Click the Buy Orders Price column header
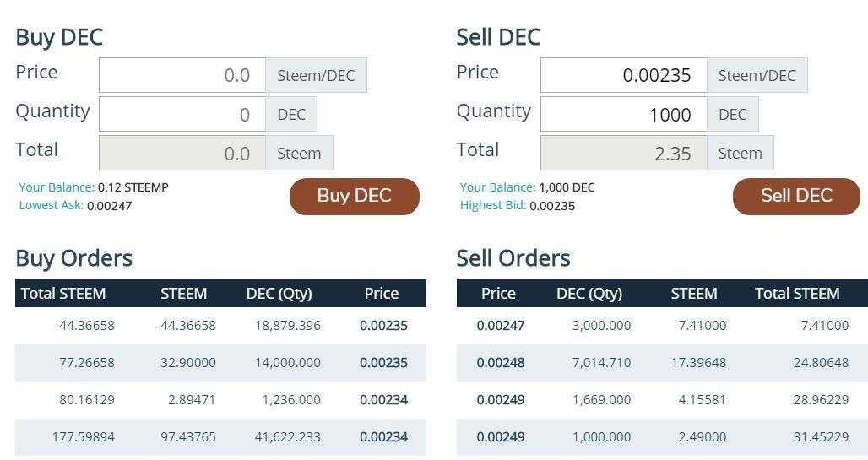868x460 pixels. pos(382,294)
